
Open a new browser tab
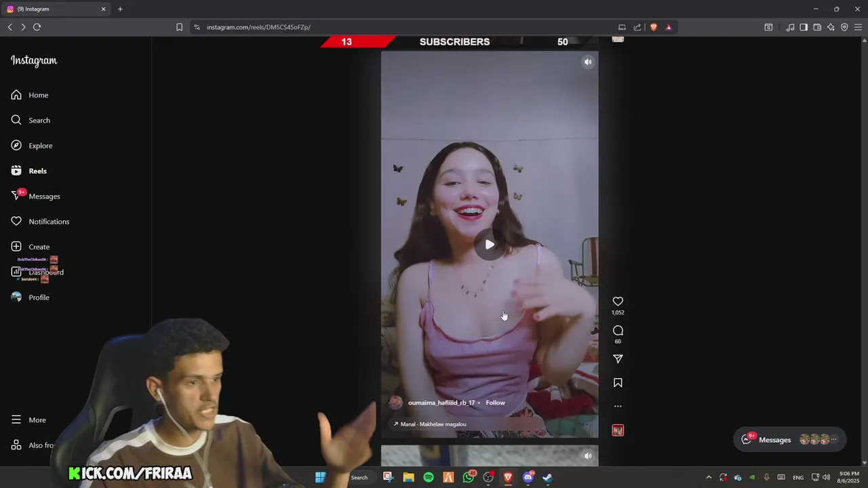pos(120,9)
